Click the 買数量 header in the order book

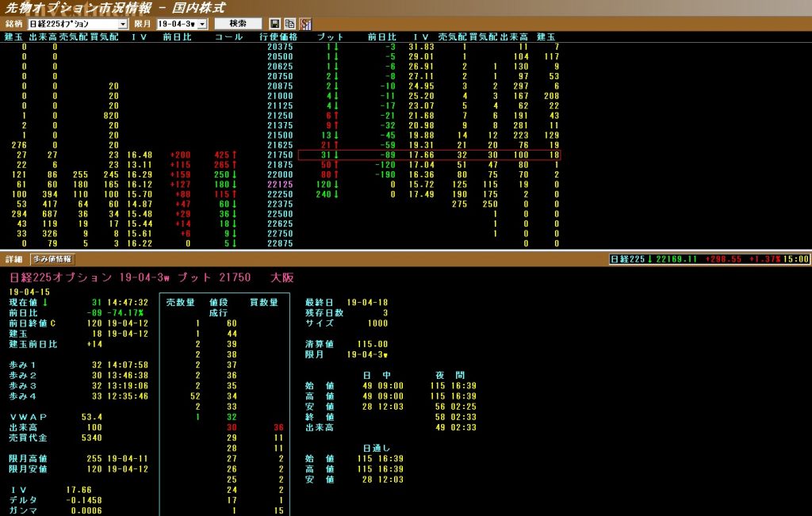263,302
